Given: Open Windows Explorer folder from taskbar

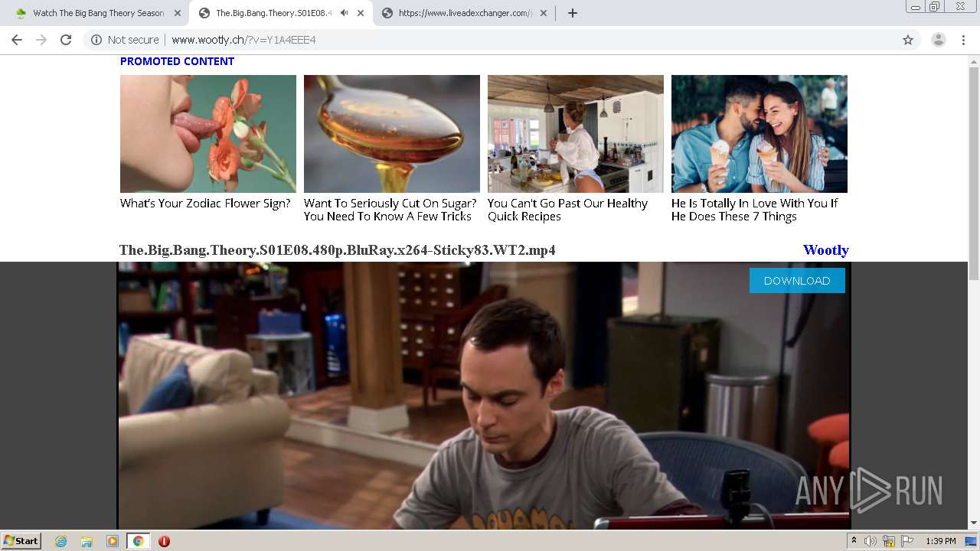Looking at the screenshot, I should point(87,541).
